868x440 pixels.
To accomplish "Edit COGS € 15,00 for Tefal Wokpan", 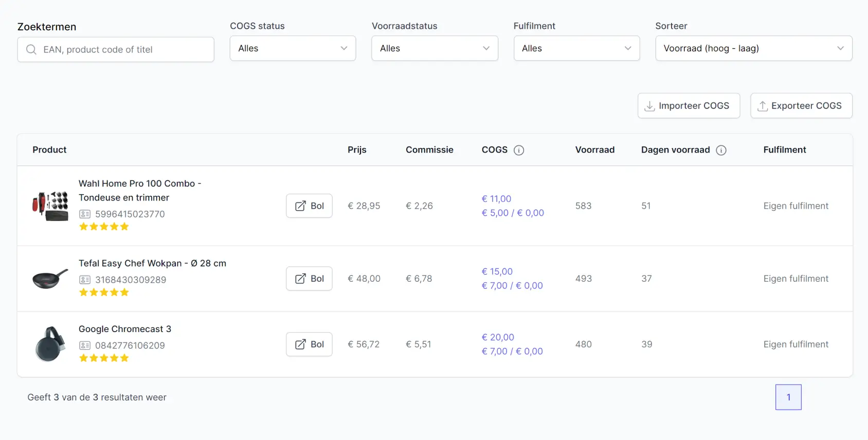I will pyautogui.click(x=497, y=271).
